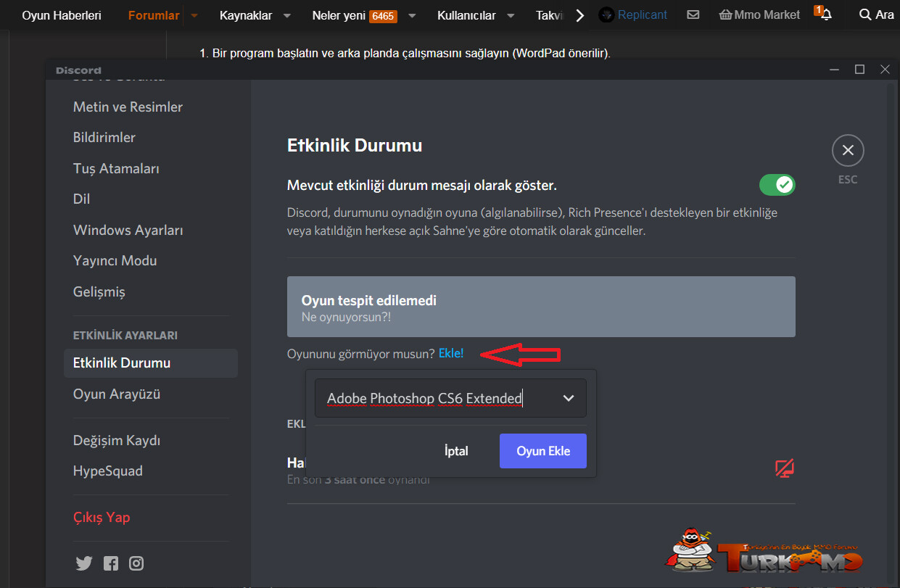Open the Oyun Haberleri forum menu
900x588 pixels.
click(62, 15)
